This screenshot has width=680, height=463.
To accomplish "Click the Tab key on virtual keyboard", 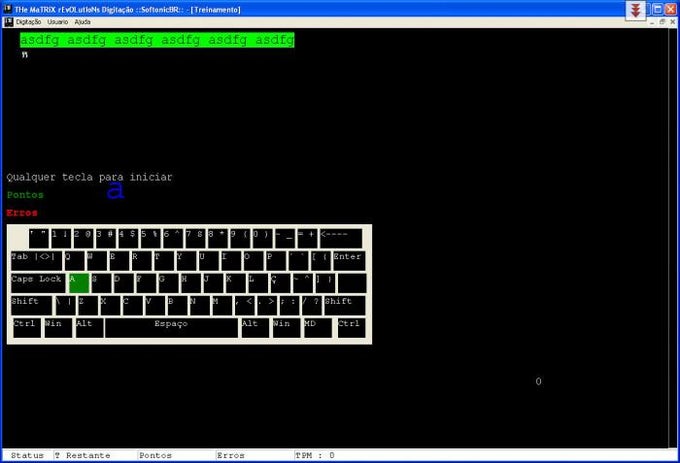I will (36, 261).
